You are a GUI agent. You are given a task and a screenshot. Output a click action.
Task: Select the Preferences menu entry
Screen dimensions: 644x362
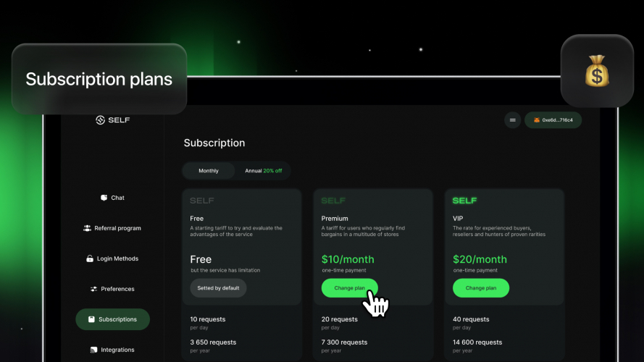112,289
